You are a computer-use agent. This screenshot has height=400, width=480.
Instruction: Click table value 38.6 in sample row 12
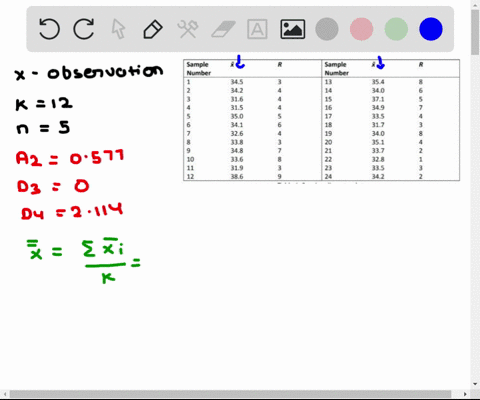[237, 176]
